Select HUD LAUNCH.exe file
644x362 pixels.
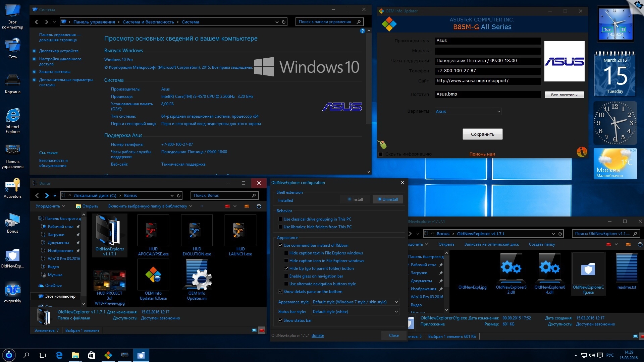(x=240, y=235)
